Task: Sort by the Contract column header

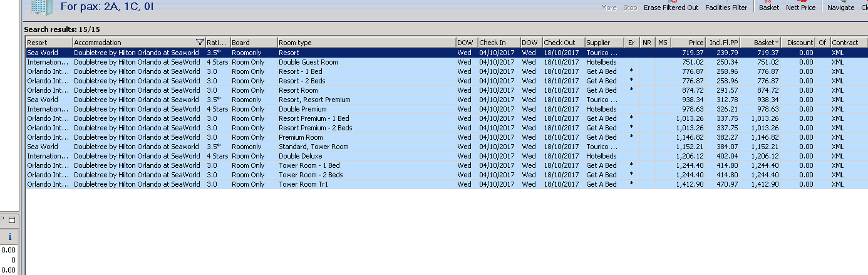Action: tap(849, 43)
